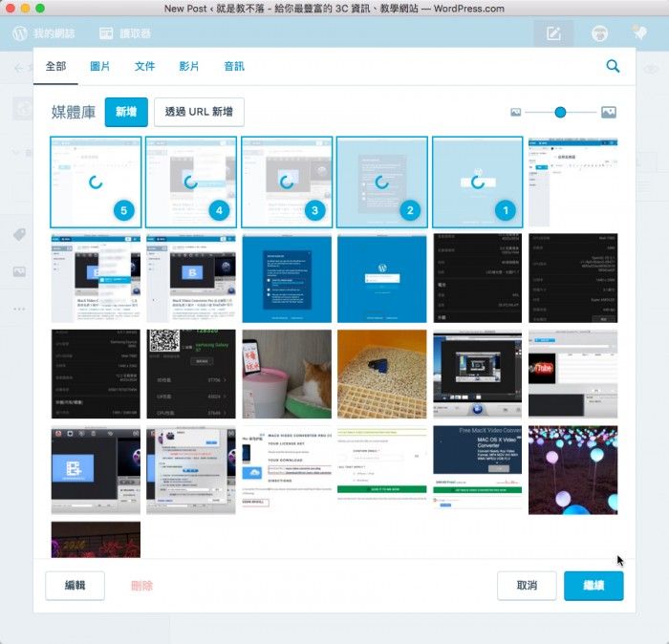Image resolution: width=669 pixels, height=644 pixels.
Task: Open the media library search icon
Action: coord(613,66)
